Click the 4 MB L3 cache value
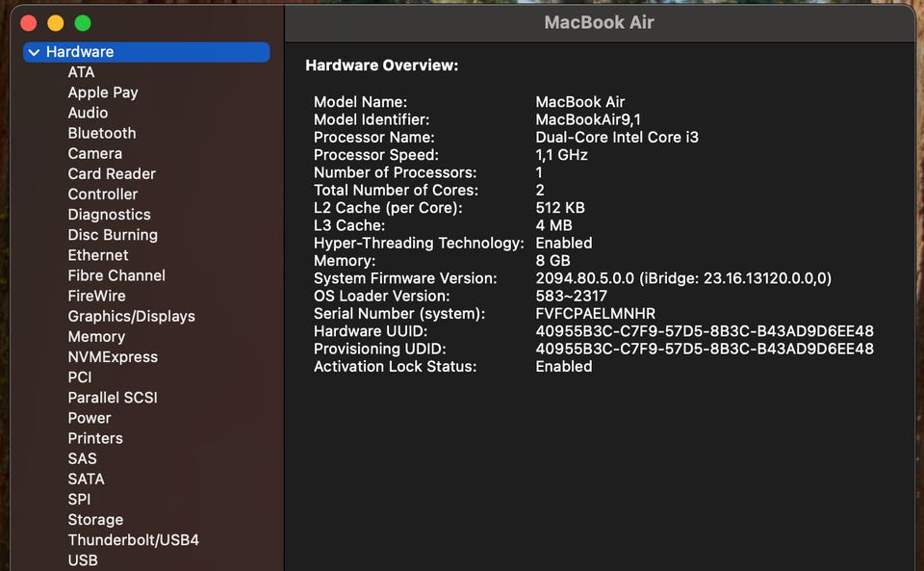The height and width of the screenshot is (571, 924). [553, 225]
